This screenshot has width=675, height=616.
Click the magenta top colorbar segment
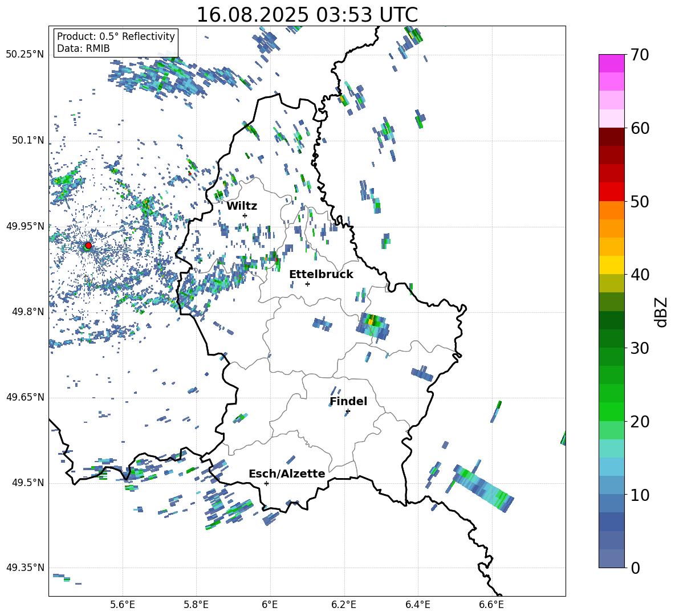pos(611,63)
